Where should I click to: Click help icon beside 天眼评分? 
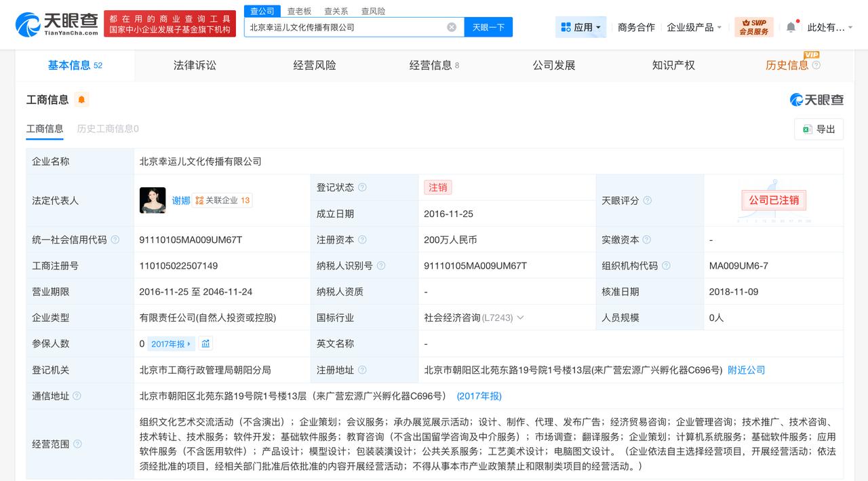coord(647,201)
